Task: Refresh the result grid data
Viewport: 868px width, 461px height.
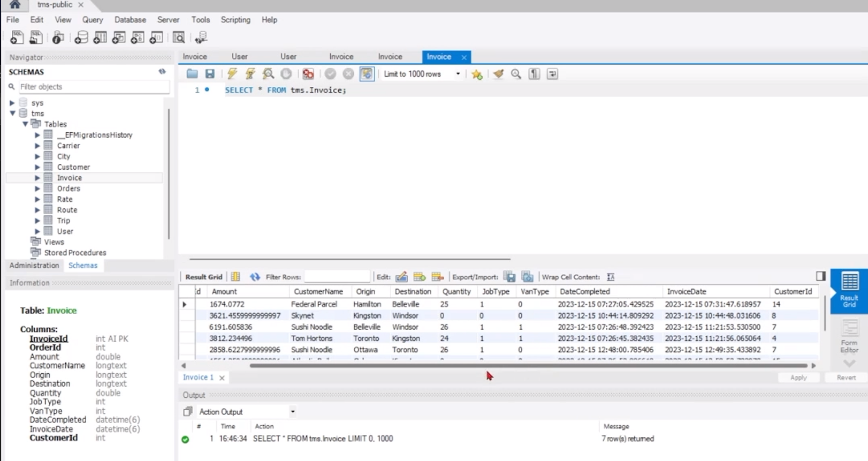Action: pyautogui.click(x=255, y=277)
